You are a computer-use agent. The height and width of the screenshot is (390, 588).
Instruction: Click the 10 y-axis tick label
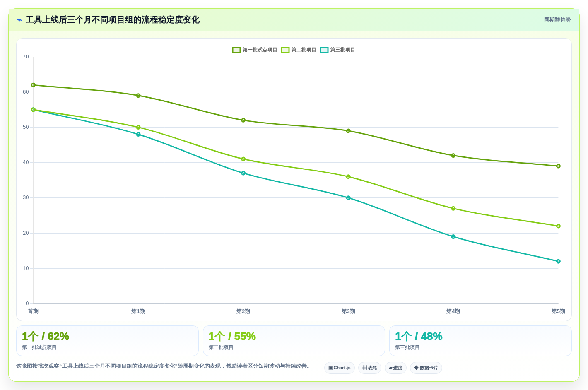click(26, 268)
